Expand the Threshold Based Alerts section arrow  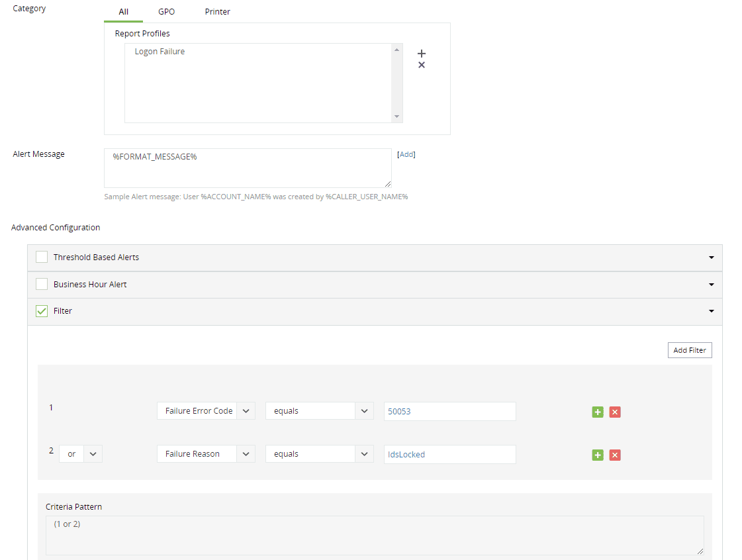(711, 257)
